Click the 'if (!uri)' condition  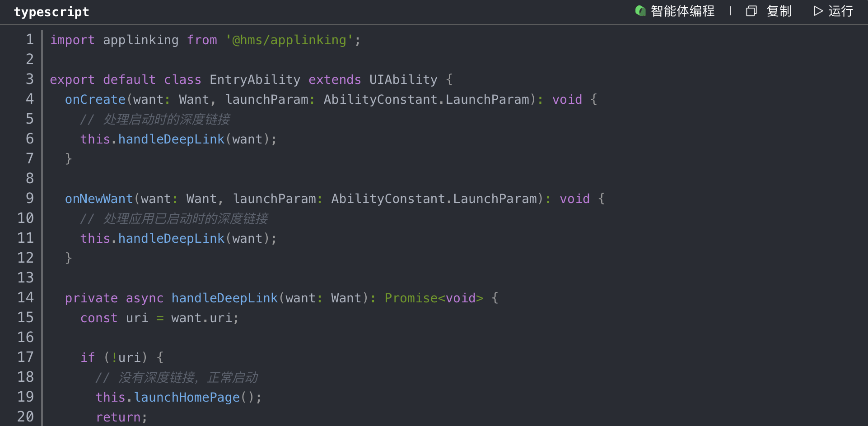pyautogui.click(x=114, y=358)
